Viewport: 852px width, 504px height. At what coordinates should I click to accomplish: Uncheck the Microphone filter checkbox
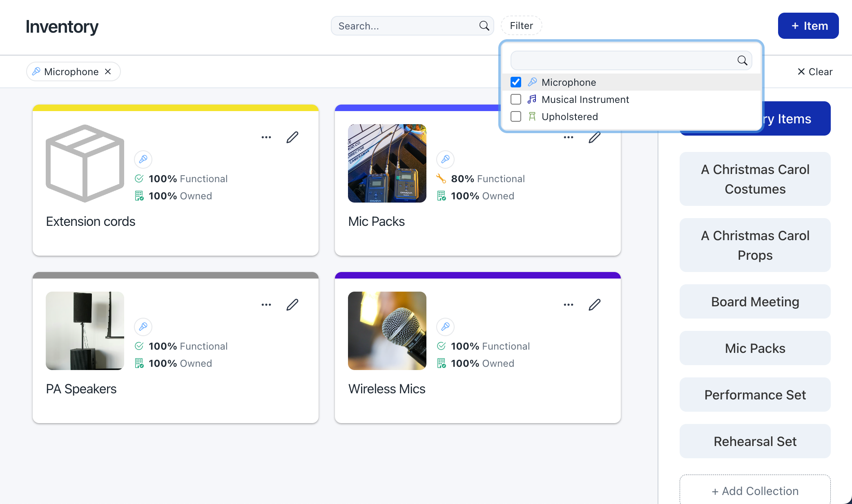516,82
